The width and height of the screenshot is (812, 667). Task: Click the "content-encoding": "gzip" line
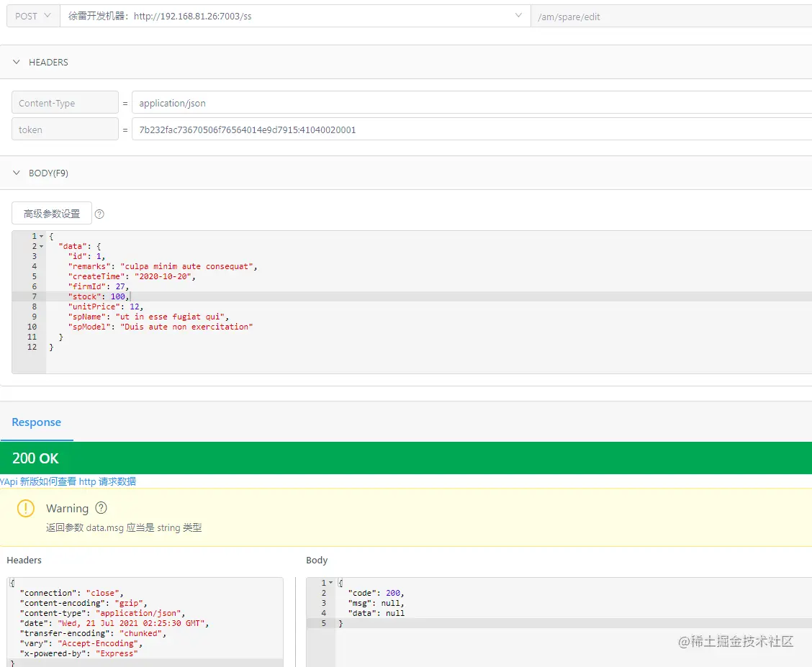[84, 604]
